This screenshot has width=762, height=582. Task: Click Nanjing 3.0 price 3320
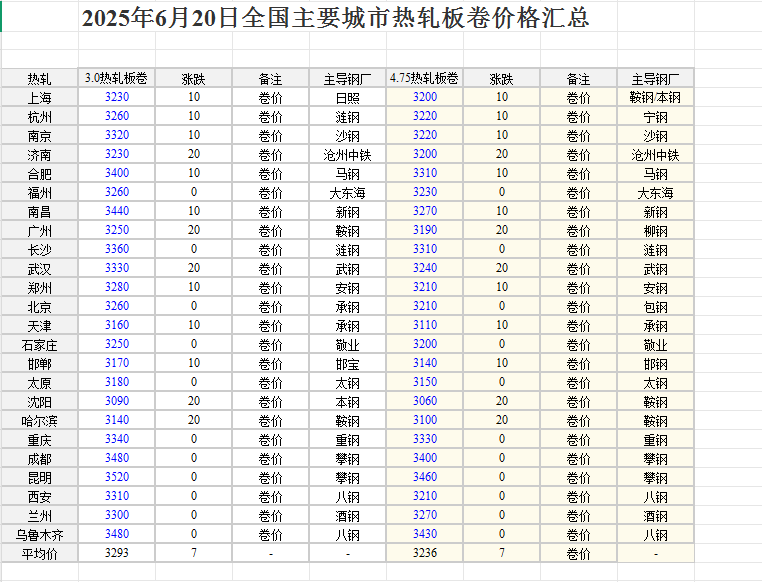coord(117,135)
